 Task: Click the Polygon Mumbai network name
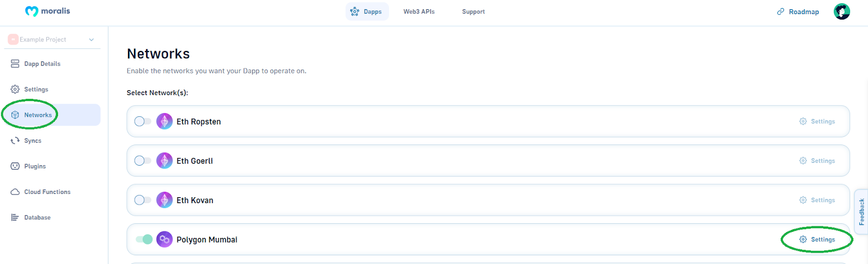click(x=207, y=240)
